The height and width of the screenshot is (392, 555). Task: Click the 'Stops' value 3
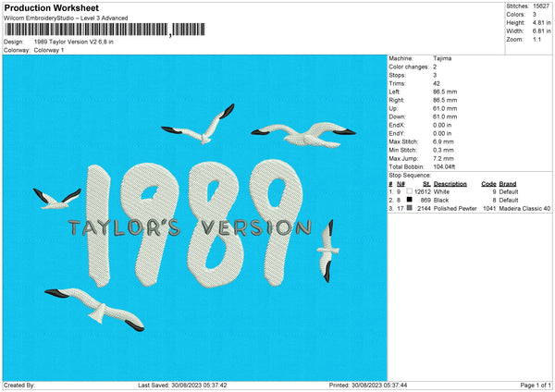[x=435, y=75]
